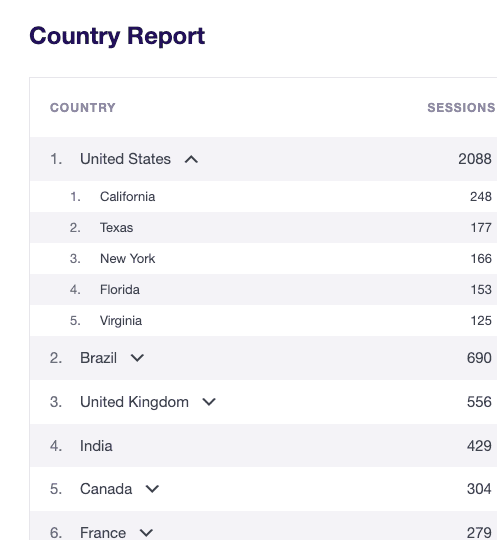
Task: Expand the Brazil row chevron
Action: 137,358
